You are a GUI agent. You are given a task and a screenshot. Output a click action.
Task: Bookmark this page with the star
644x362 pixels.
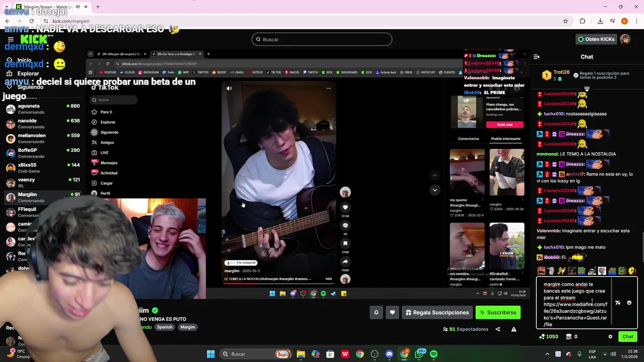pyautogui.click(x=566, y=21)
